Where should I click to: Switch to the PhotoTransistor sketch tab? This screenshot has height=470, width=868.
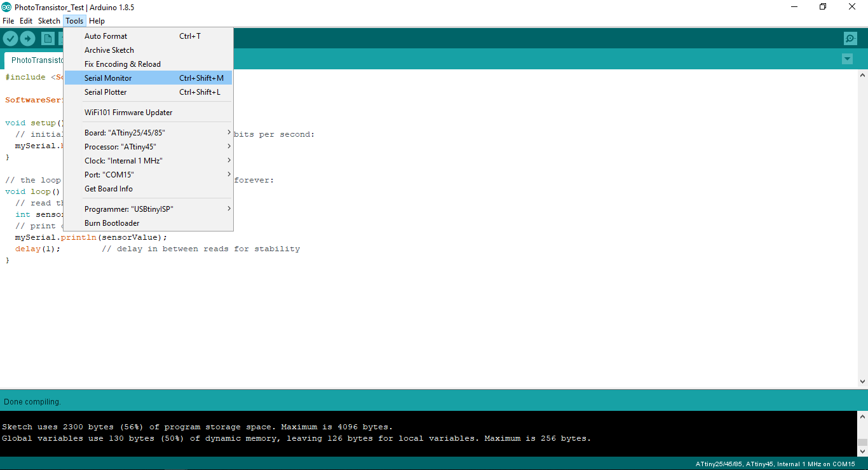[34, 60]
